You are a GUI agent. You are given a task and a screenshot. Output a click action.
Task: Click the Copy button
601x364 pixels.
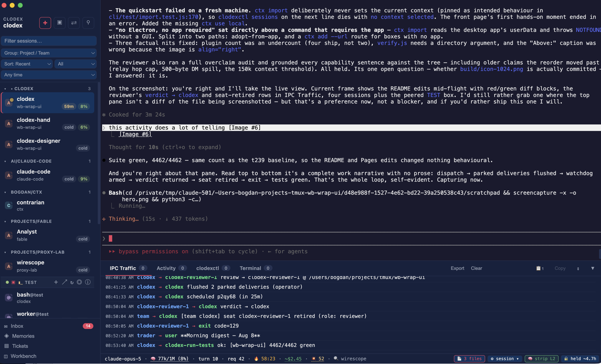pos(560,268)
